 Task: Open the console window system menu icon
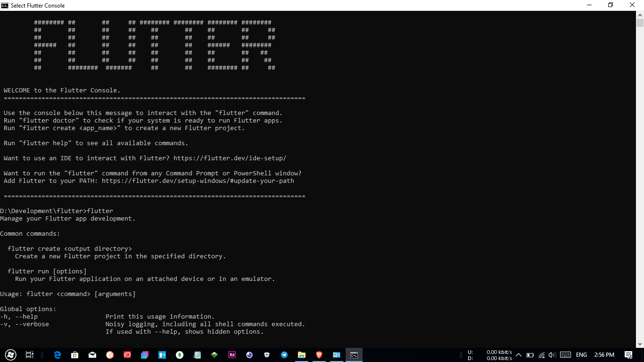5,5
